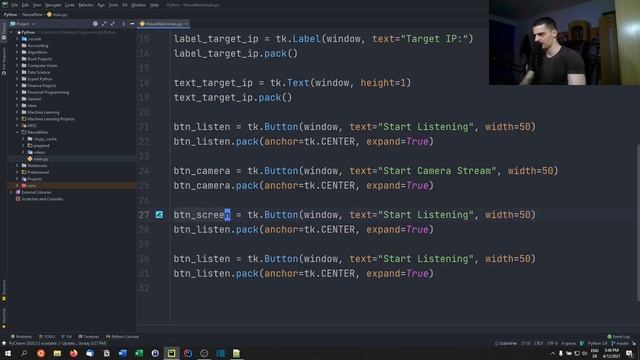The width and height of the screenshot is (640, 360).
Task: Select the videos folder
Action: click(36, 152)
